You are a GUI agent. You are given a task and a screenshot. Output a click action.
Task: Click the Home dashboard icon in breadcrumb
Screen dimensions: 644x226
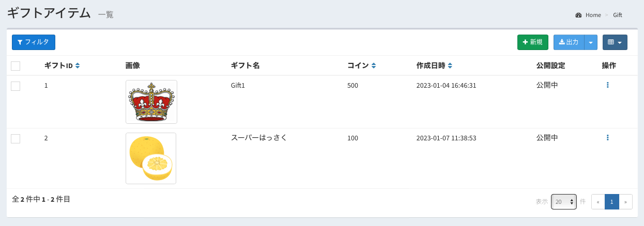click(578, 15)
